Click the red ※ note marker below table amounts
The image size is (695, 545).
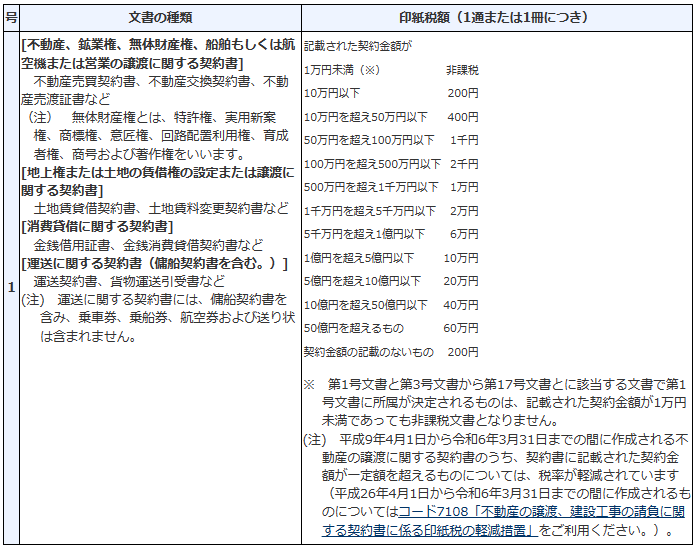click(309, 385)
